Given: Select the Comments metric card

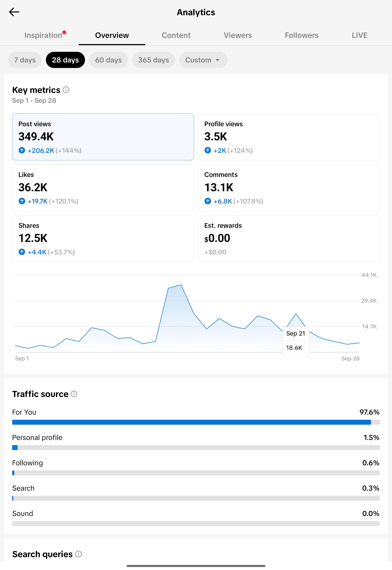Looking at the screenshot, I should click(x=289, y=188).
